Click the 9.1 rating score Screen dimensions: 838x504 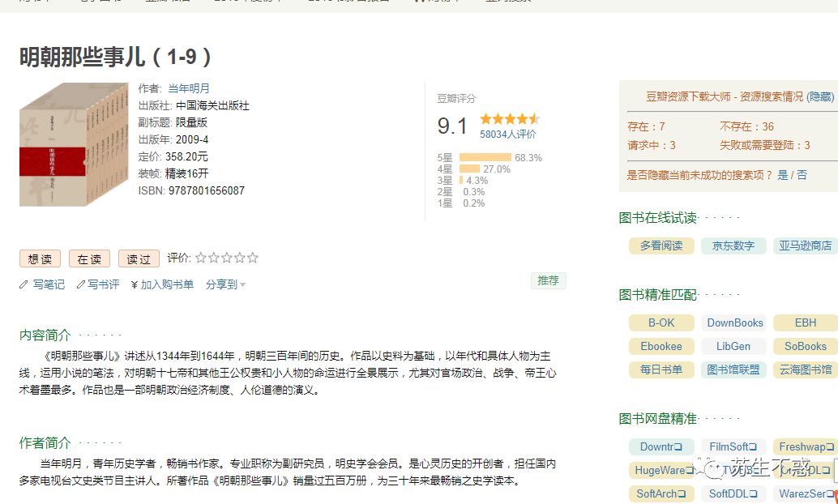click(452, 126)
